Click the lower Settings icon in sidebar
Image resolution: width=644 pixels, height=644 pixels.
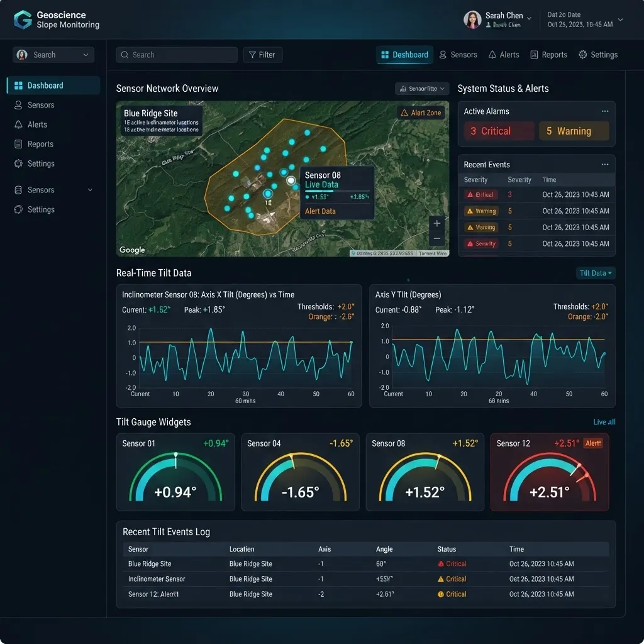pos(18,209)
